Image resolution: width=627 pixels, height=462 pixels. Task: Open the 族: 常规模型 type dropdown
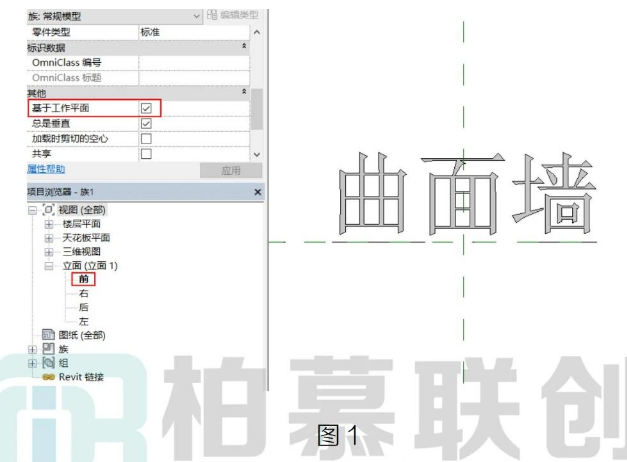(196, 16)
